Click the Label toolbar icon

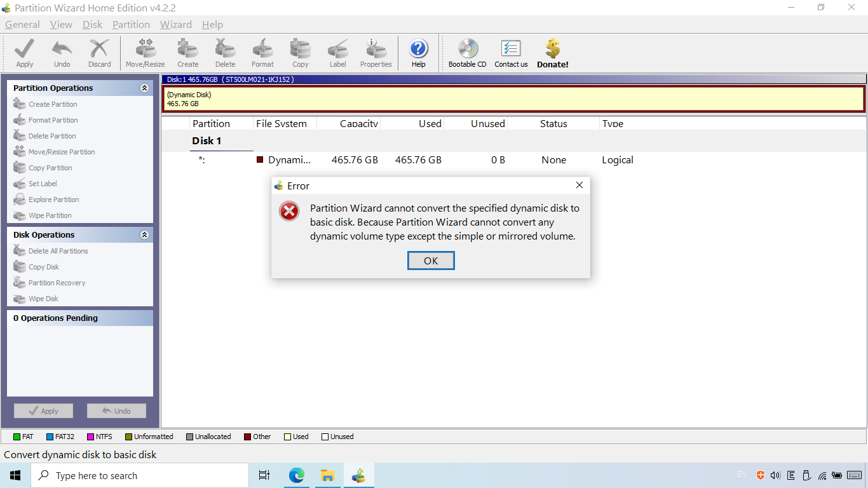(x=337, y=53)
